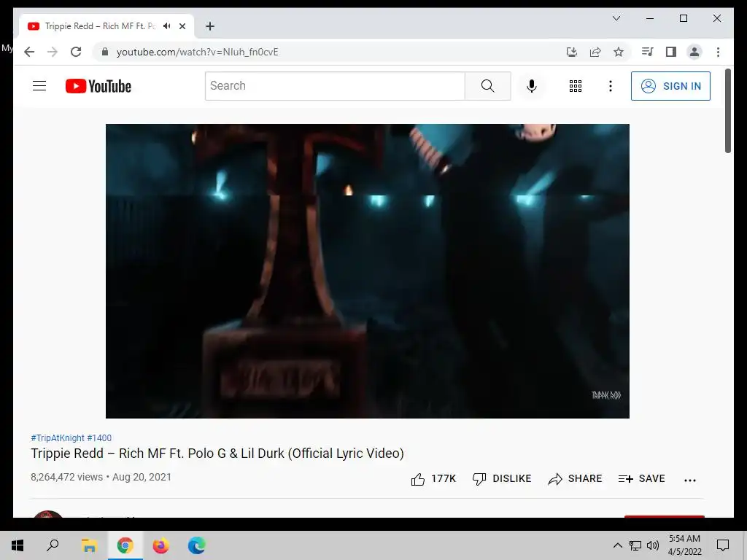Image resolution: width=747 pixels, height=560 pixels.
Task: Share this page from address bar
Action: coord(595,52)
